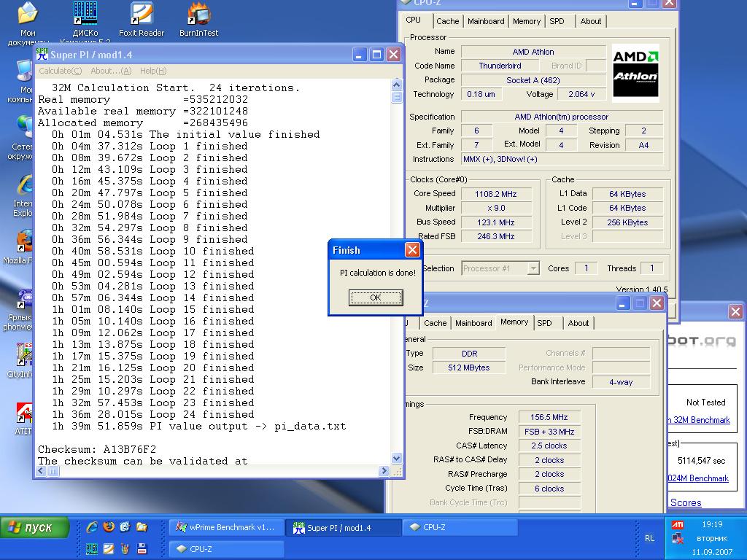This screenshot has height=560, width=747.
Task: Switch to Cache tab in upper CPU-Z window
Action: coord(447,21)
